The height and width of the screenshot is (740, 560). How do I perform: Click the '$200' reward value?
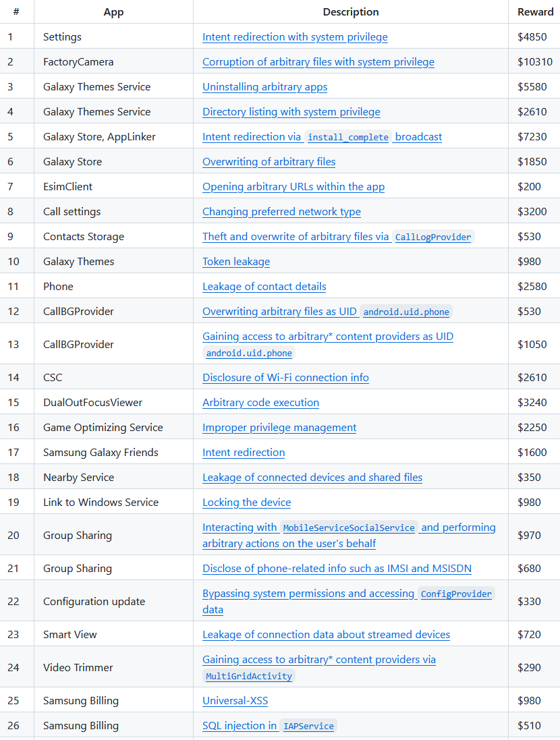pyautogui.click(x=530, y=187)
